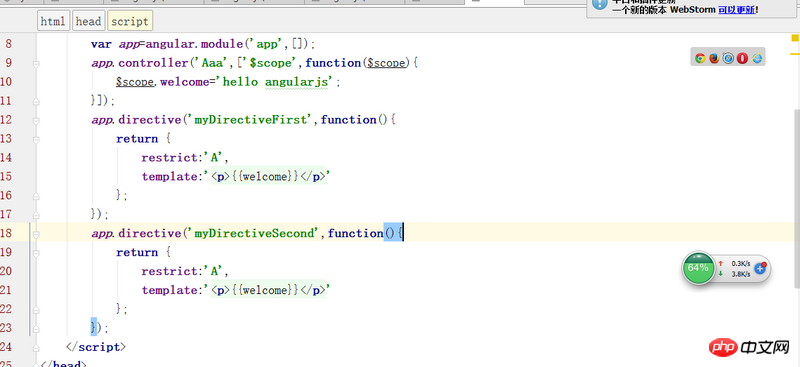Click line number 14 in gutter
800x367 pixels.
6,157
